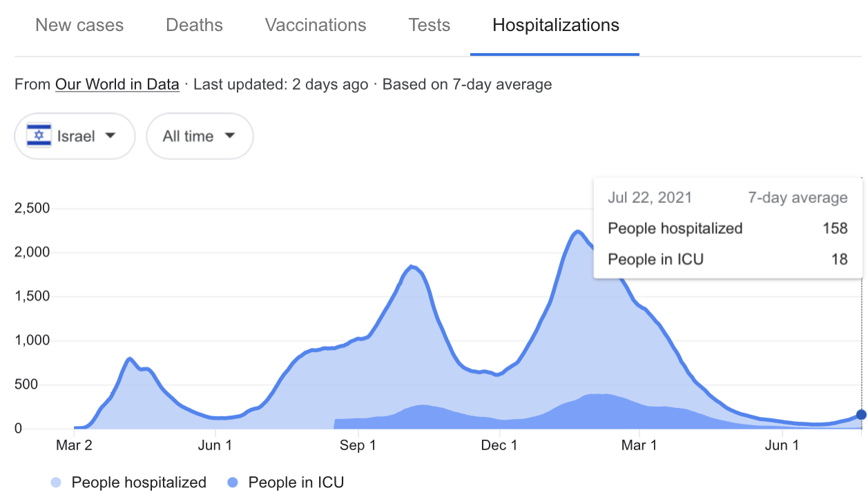
Task: Click the People in ICU legend dot
Action: 233,483
